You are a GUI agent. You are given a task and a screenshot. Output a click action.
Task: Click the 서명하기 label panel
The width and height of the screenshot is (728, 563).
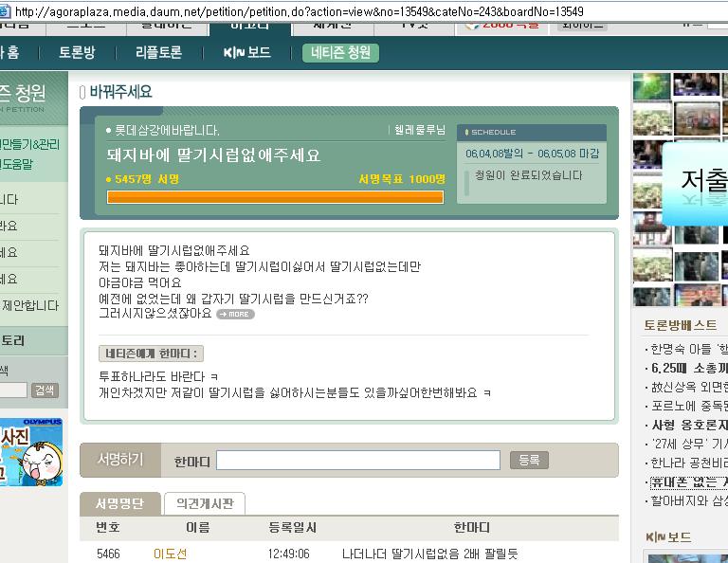120,460
